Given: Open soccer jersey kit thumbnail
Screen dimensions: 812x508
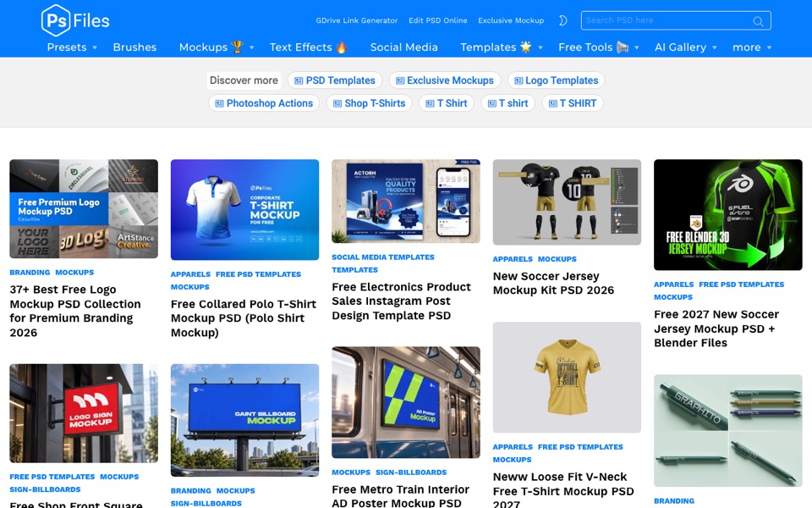Looking at the screenshot, I should coord(567,202).
